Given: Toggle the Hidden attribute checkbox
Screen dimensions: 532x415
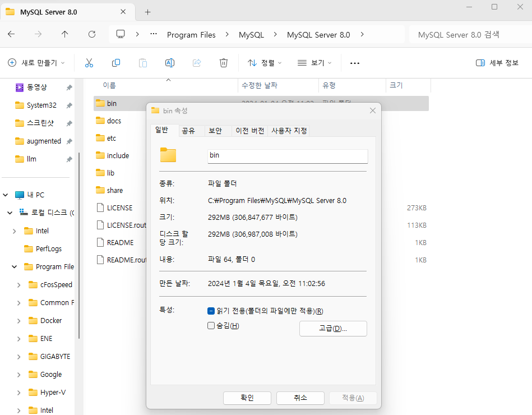Looking at the screenshot, I should tap(211, 326).
